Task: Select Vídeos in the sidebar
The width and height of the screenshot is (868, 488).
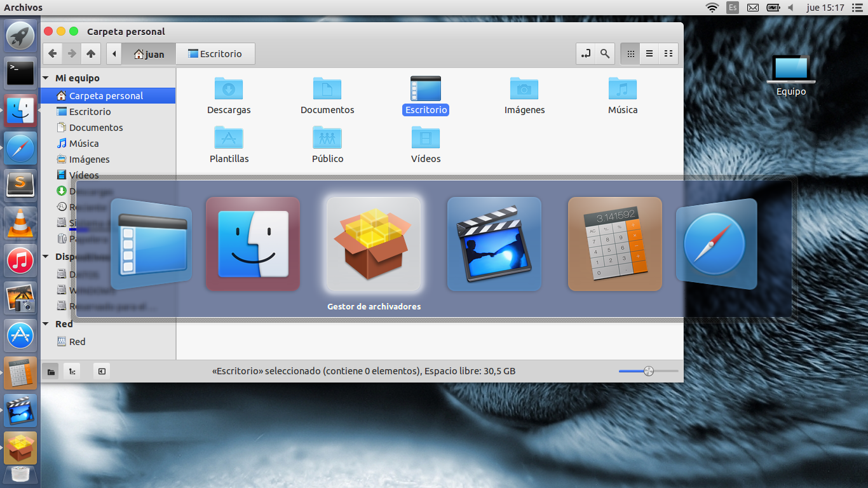Action: [107, 175]
